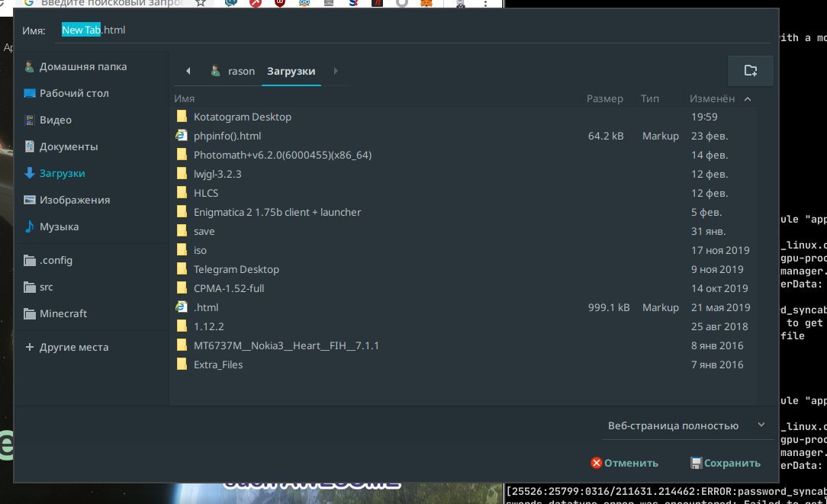Select Telegram Desktop row name
The image size is (827, 504).
237,269
